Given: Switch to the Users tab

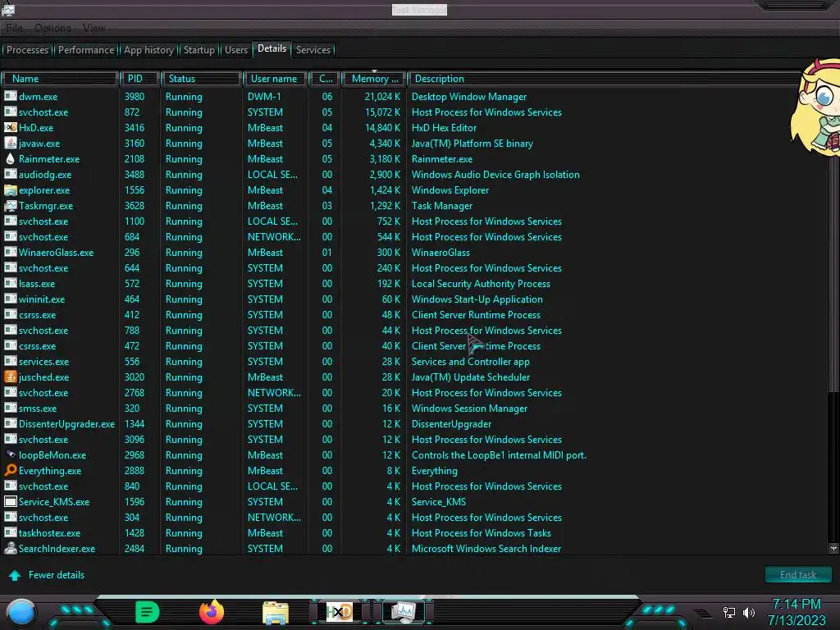Looking at the screenshot, I should [x=236, y=50].
